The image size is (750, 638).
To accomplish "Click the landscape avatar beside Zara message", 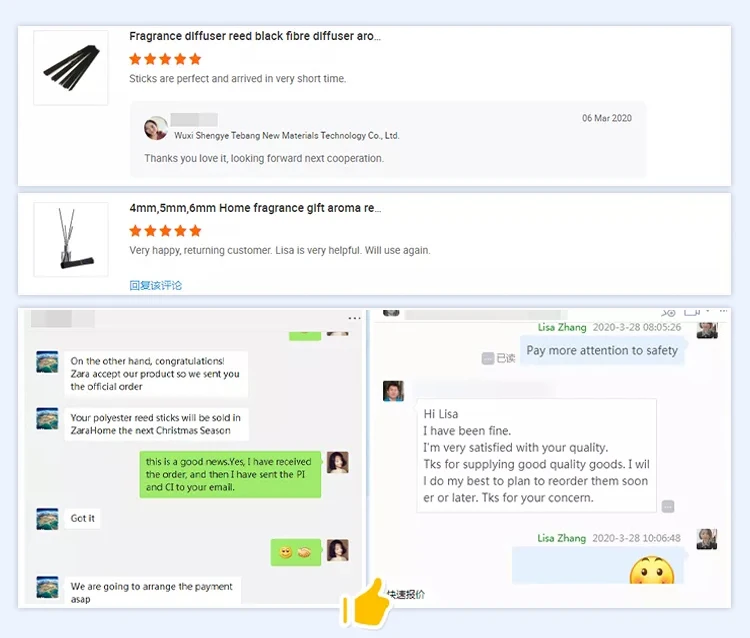I will point(47,362).
